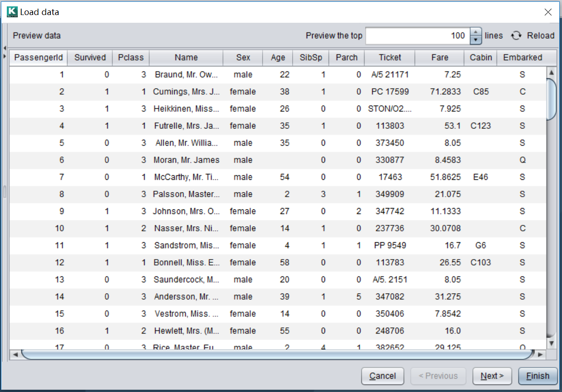Select the Pclass column header

pyautogui.click(x=131, y=57)
